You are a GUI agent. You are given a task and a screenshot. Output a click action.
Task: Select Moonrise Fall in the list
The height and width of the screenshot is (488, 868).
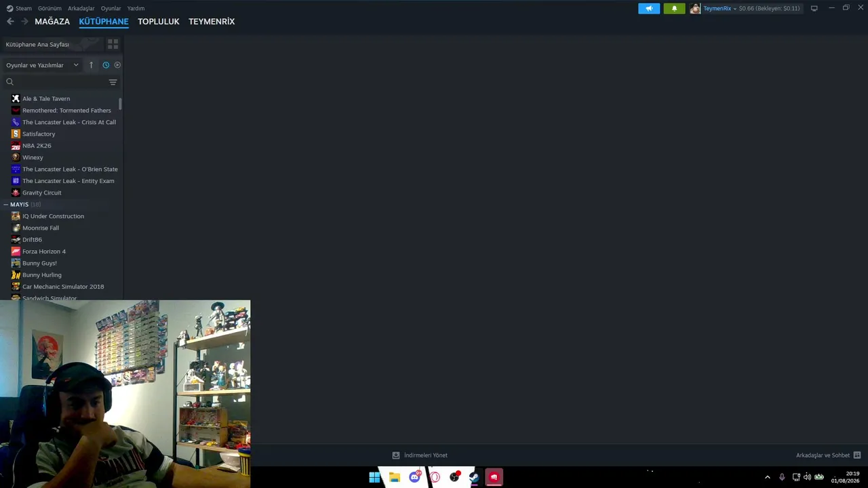click(x=41, y=228)
